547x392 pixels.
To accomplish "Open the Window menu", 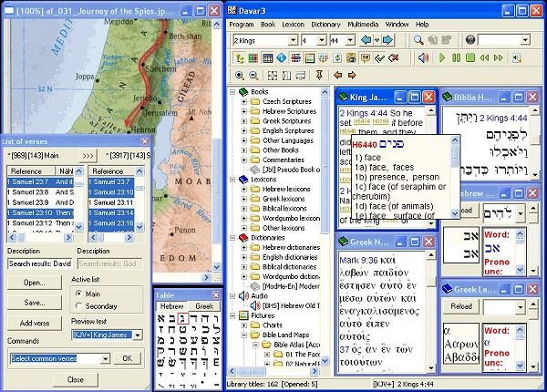I will coord(397,25).
